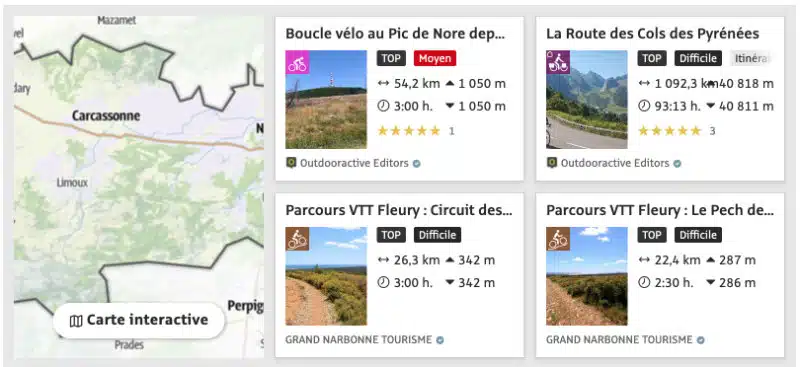
Task: Open the Parcours VTT Fleury Circuit des title
Action: tap(398, 210)
